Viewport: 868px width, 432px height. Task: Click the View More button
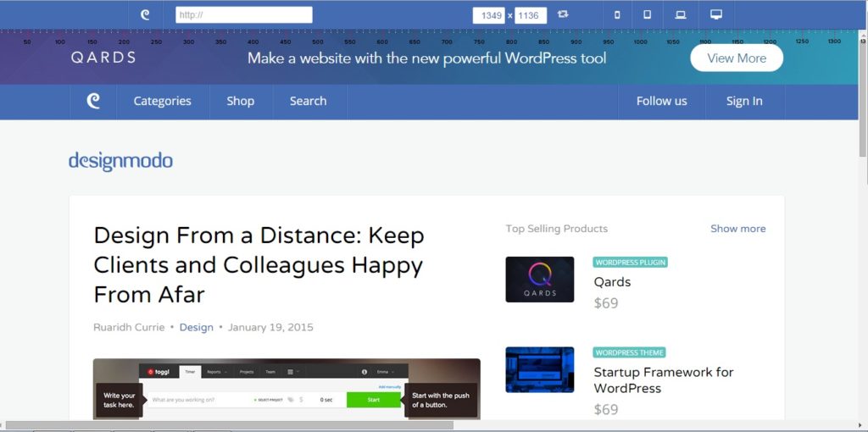737,58
